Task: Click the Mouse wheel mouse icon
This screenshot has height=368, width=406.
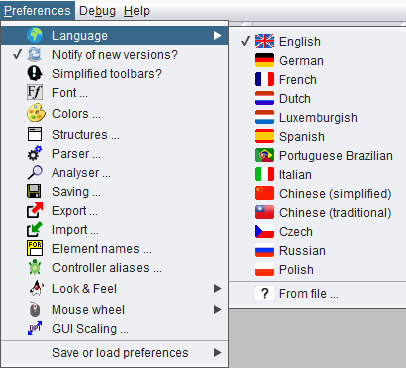Action: [35, 309]
